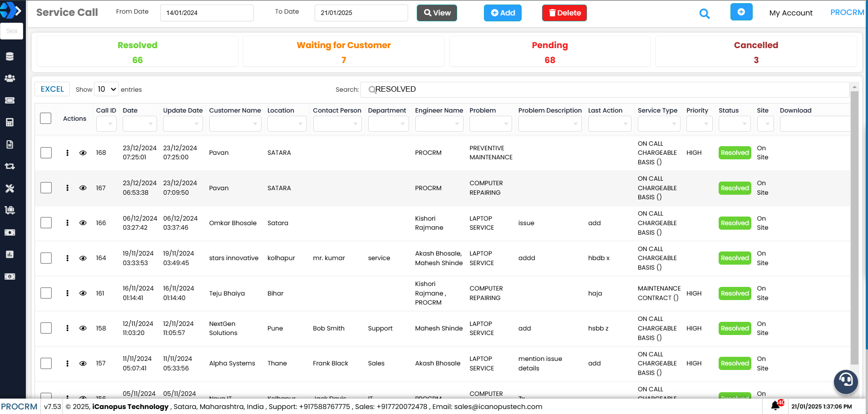Viewport: 868px width, 414px height.
Task: Open the tools wrench icon in sidebar
Action: pyautogui.click(x=10, y=188)
